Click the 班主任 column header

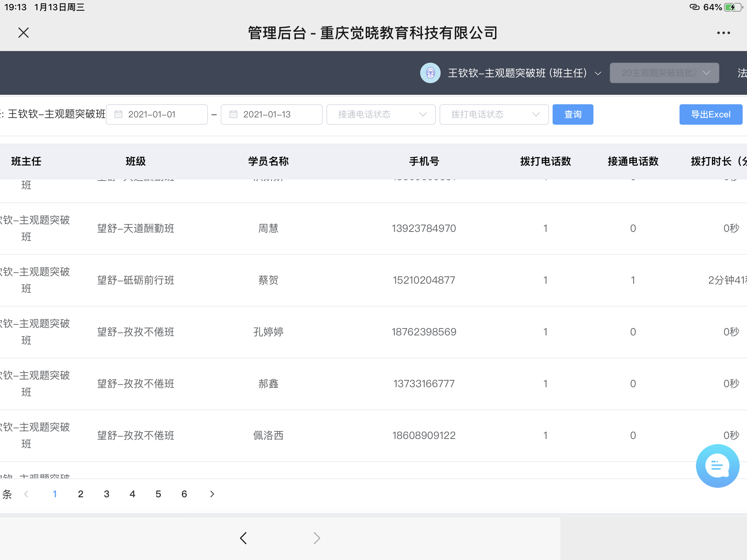(26, 161)
